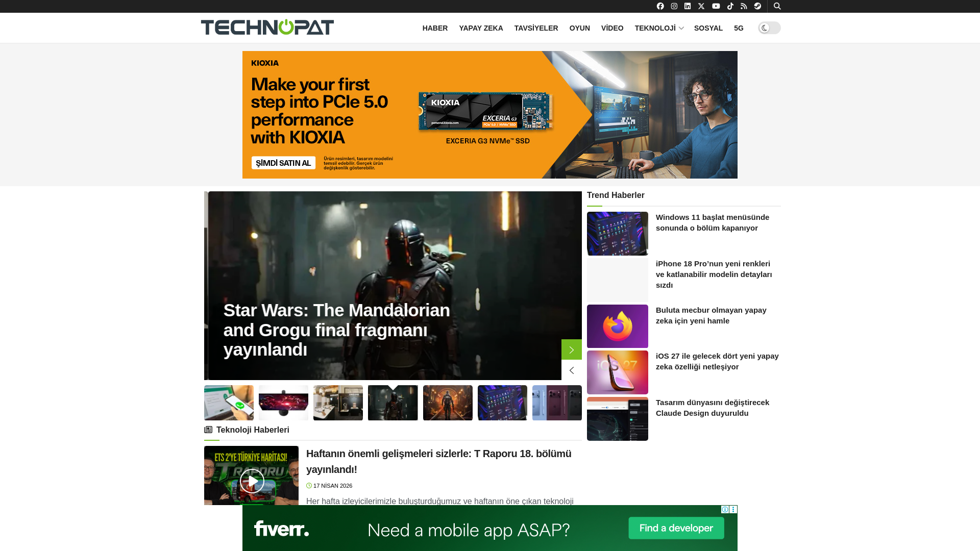Open the 5G menu item
This screenshot has width=980, height=551.
[x=739, y=28]
